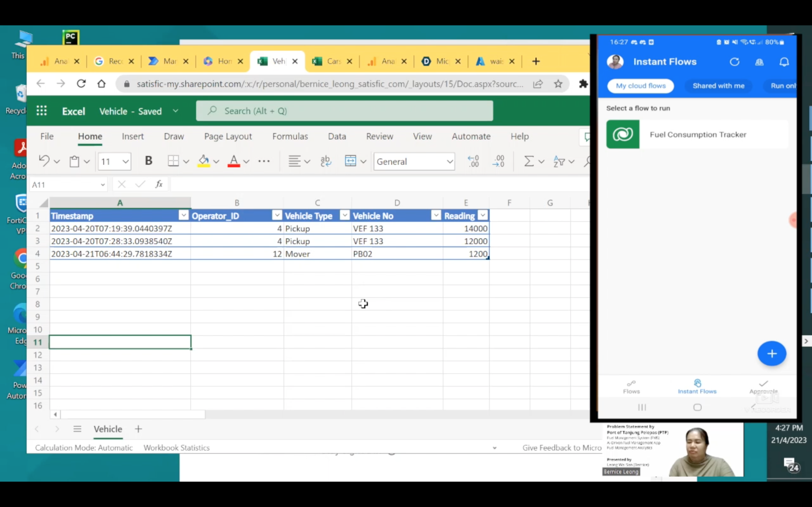The height and width of the screenshot is (507, 812).
Task: Tap the blue plus button to create flow
Action: [771, 353]
